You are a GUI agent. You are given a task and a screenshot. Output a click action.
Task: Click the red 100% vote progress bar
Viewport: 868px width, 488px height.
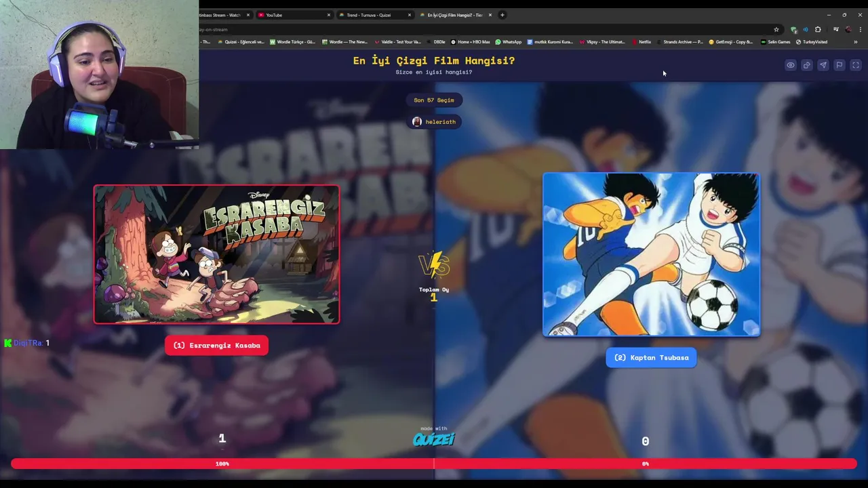coord(222,464)
